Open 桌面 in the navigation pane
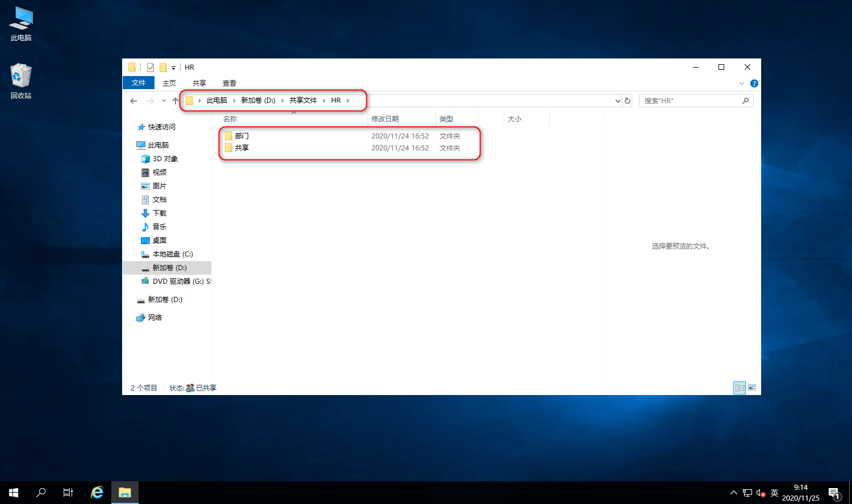 [160, 241]
